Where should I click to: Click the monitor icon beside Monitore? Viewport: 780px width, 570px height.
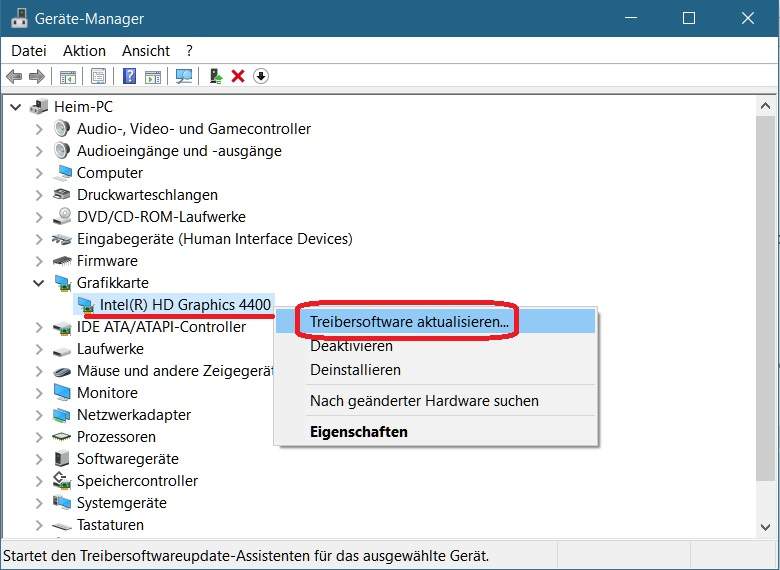[62, 392]
